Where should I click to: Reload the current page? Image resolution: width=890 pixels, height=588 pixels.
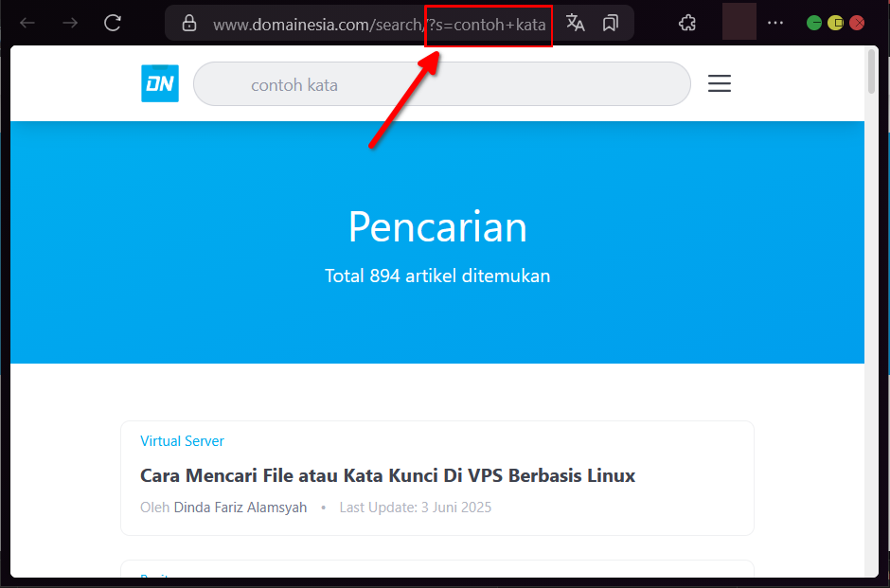coord(113,23)
